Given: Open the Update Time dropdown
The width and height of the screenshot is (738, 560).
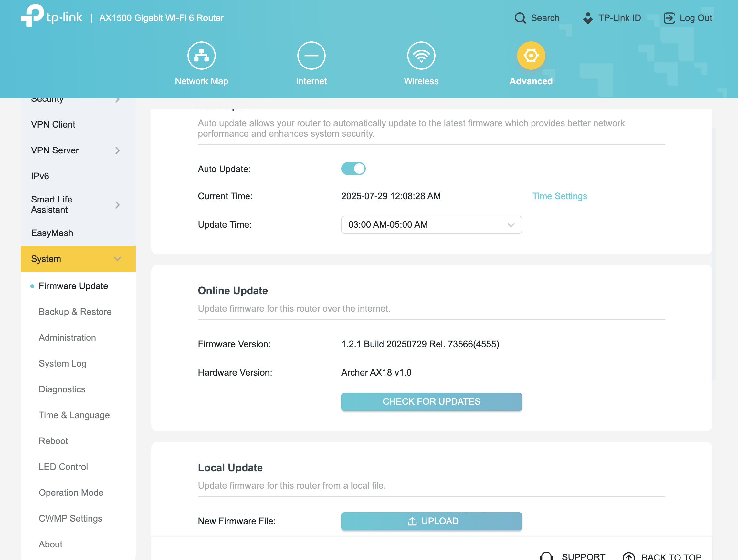Looking at the screenshot, I should click(431, 225).
